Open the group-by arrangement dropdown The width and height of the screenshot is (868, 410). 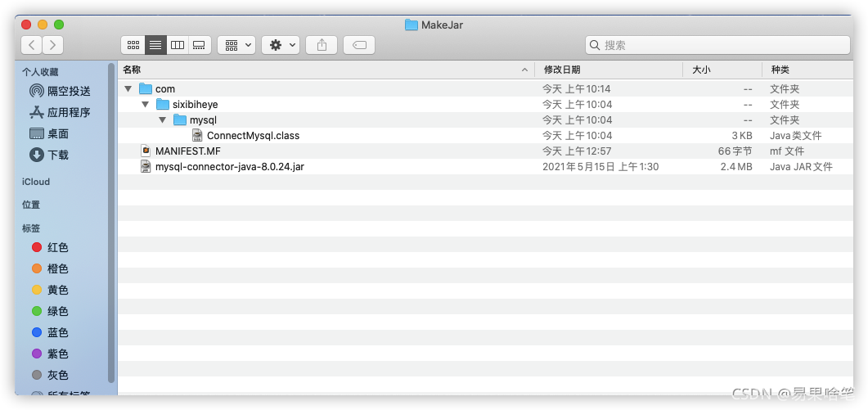(x=236, y=45)
